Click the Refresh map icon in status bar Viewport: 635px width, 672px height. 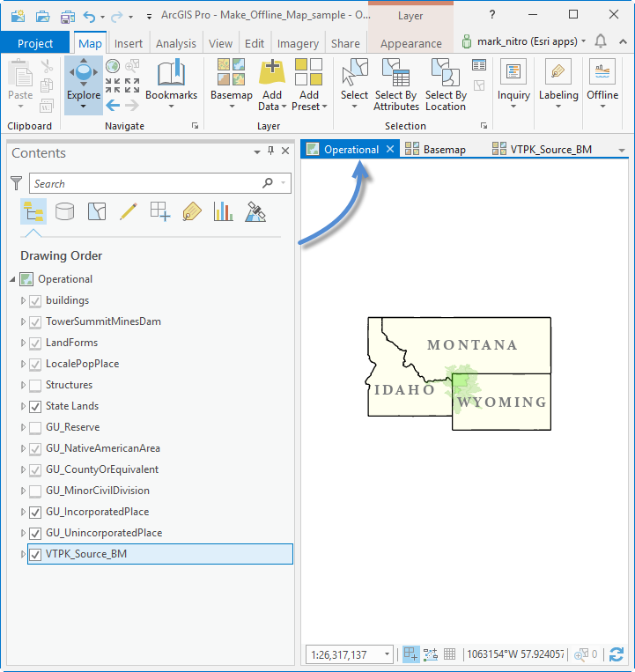click(617, 654)
